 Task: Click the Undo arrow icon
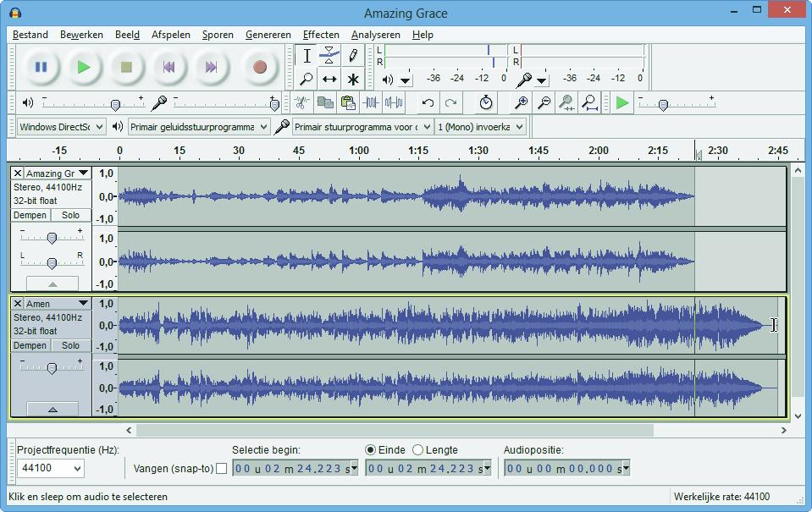pos(428,103)
